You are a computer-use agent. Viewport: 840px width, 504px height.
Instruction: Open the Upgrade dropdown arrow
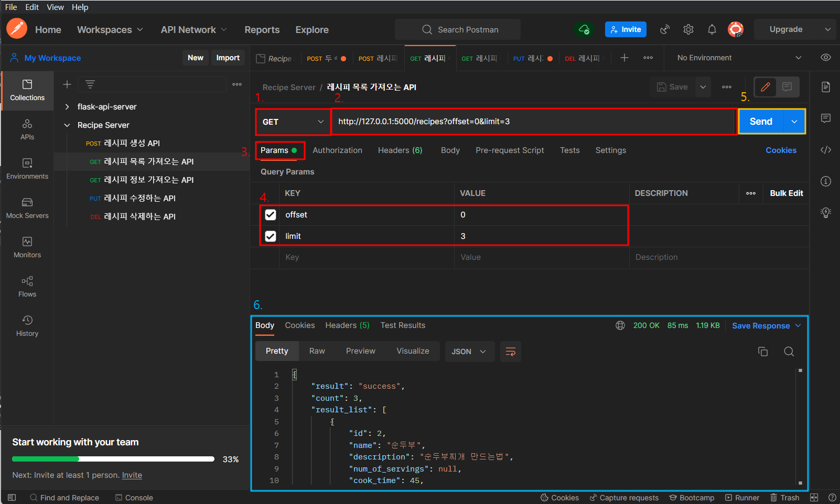pyautogui.click(x=828, y=29)
